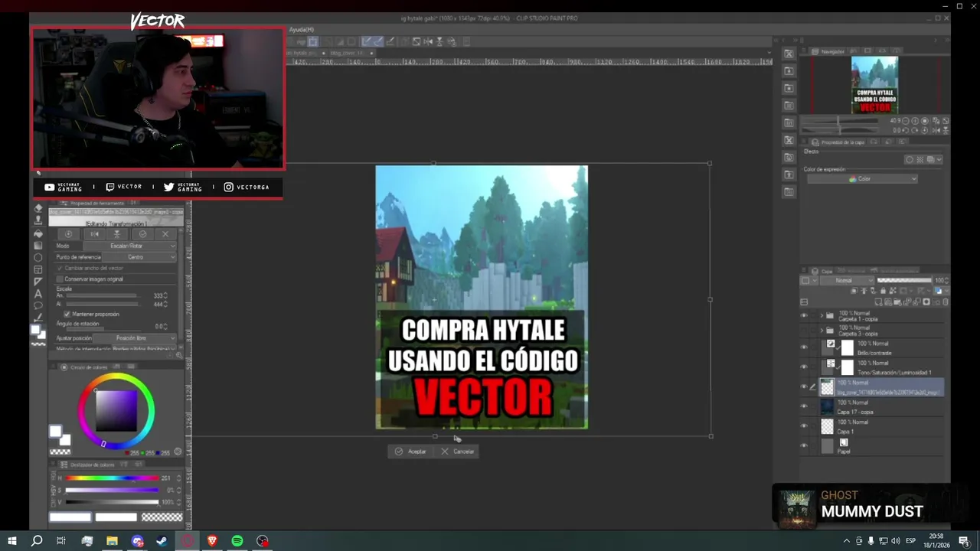Enable Tone effect in Layer Property
Screen dimensions: 980x551
tap(920, 160)
